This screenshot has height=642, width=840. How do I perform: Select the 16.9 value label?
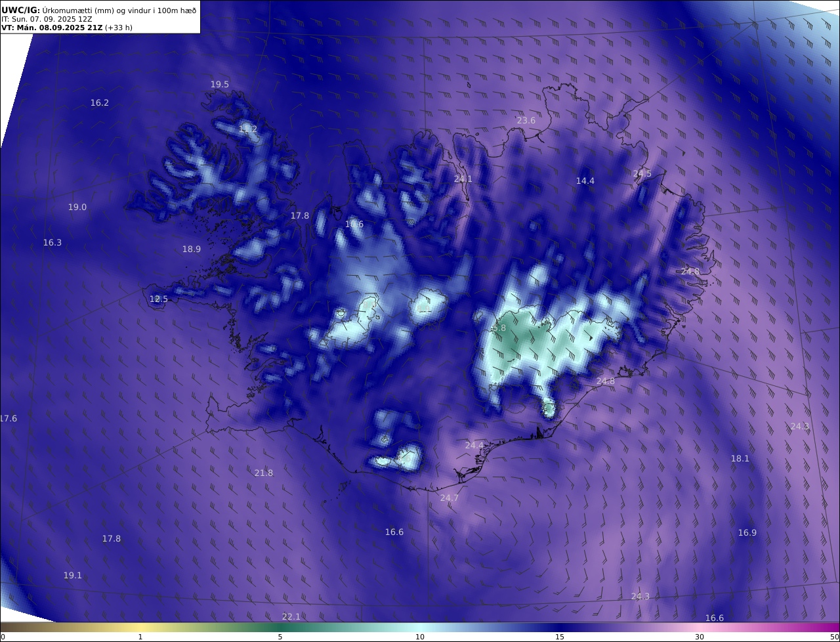coord(747,533)
